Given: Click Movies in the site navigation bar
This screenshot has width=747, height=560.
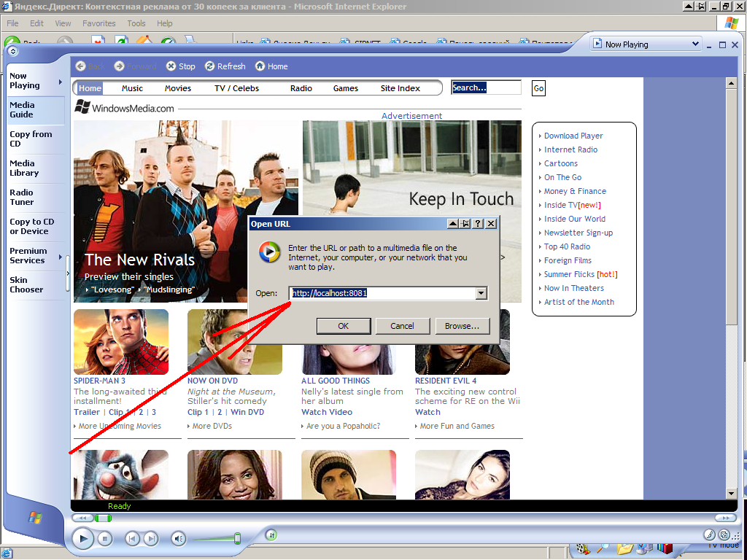Looking at the screenshot, I should pyautogui.click(x=178, y=88).
